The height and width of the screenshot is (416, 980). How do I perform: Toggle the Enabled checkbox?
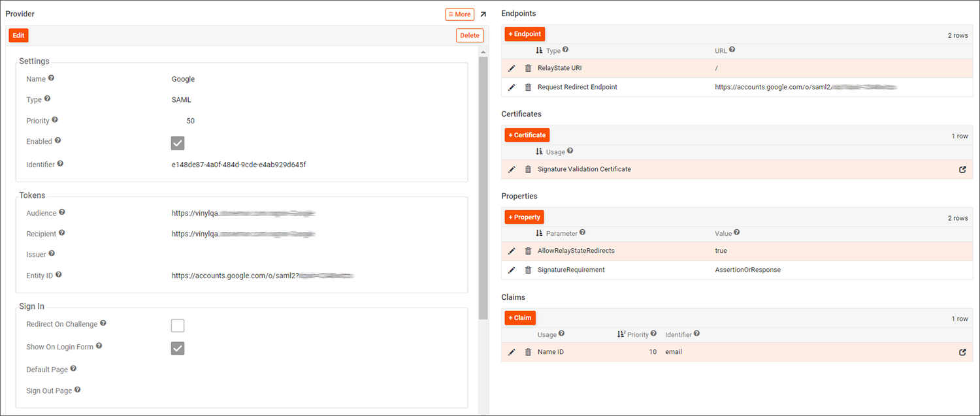tap(178, 143)
